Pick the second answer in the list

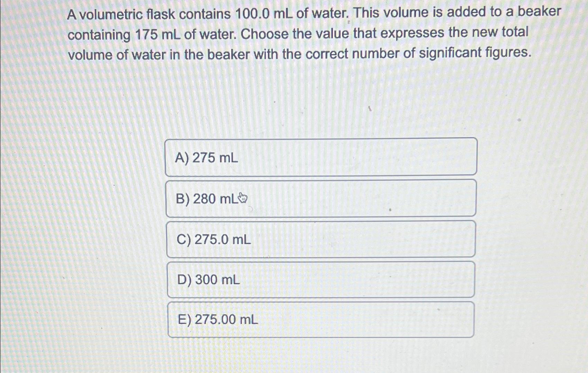(321, 198)
